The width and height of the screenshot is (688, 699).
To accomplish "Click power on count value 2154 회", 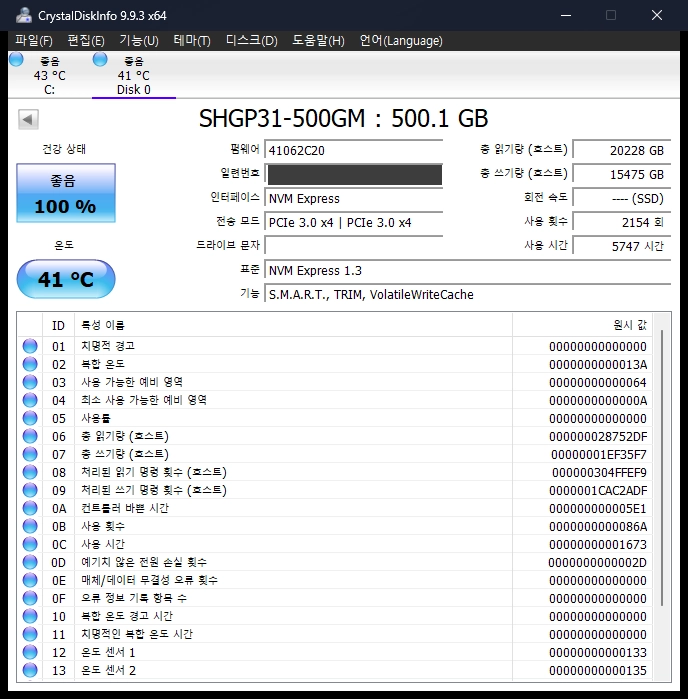I will (x=622, y=222).
